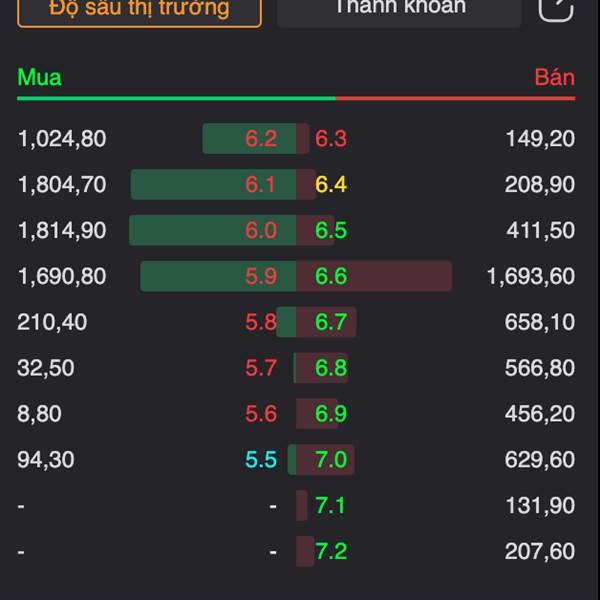Select the sell price 6.3

click(x=331, y=139)
